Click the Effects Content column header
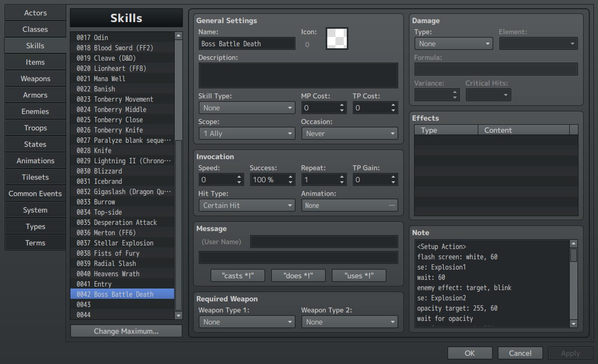The height and width of the screenshot is (364, 598). pyautogui.click(x=524, y=130)
